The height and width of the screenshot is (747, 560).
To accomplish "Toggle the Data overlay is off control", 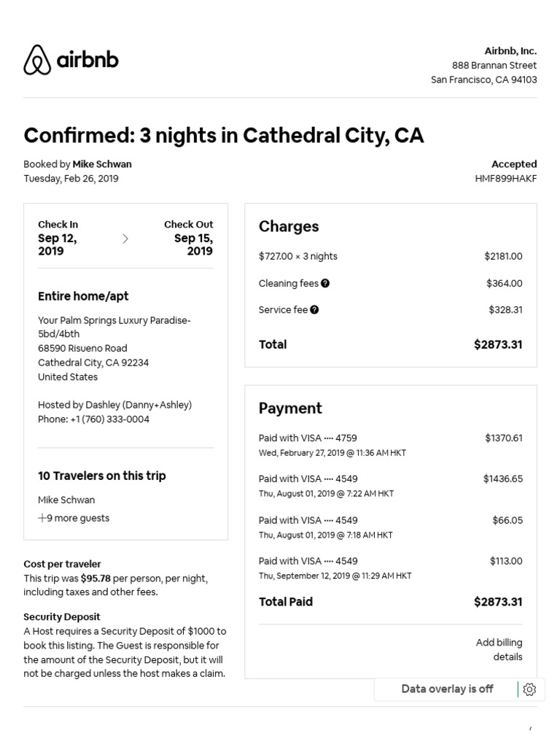I will pyautogui.click(x=447, y=689).
